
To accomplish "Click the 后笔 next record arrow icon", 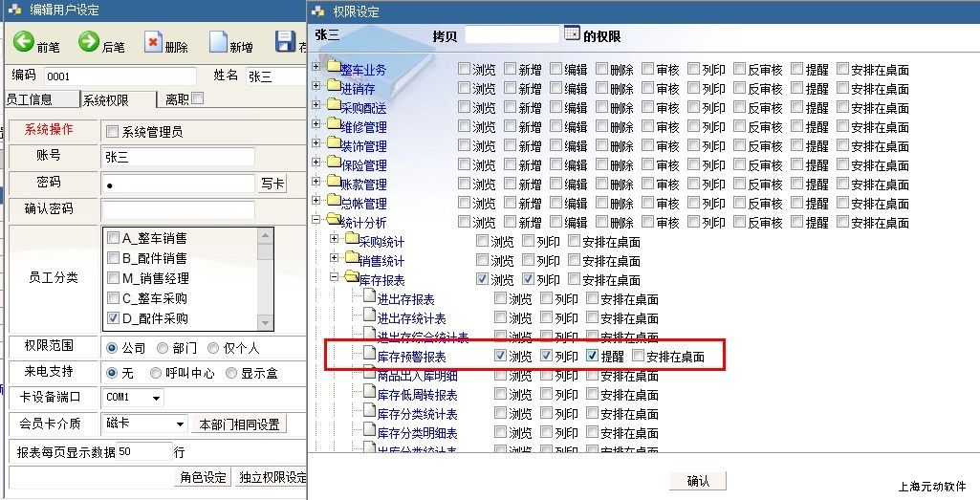I will coord(89,42).
